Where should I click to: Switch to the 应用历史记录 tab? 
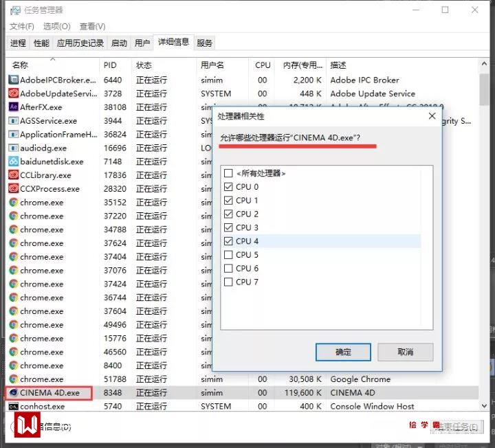(80, 43)
